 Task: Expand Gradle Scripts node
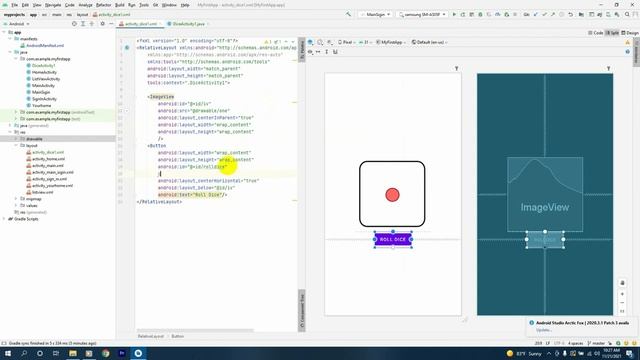4,219
